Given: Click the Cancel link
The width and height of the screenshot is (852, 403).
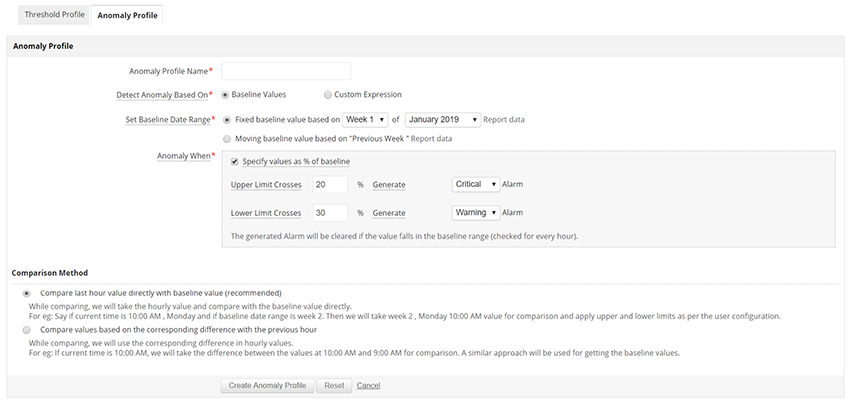Looking at the screenshot, I should [x=368, y=385].
